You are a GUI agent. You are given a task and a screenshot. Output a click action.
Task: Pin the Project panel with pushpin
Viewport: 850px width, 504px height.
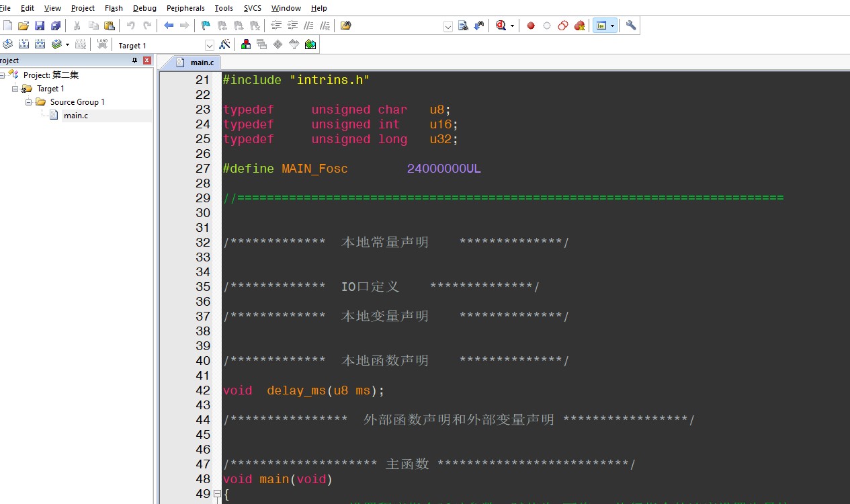tap(134, 60)
